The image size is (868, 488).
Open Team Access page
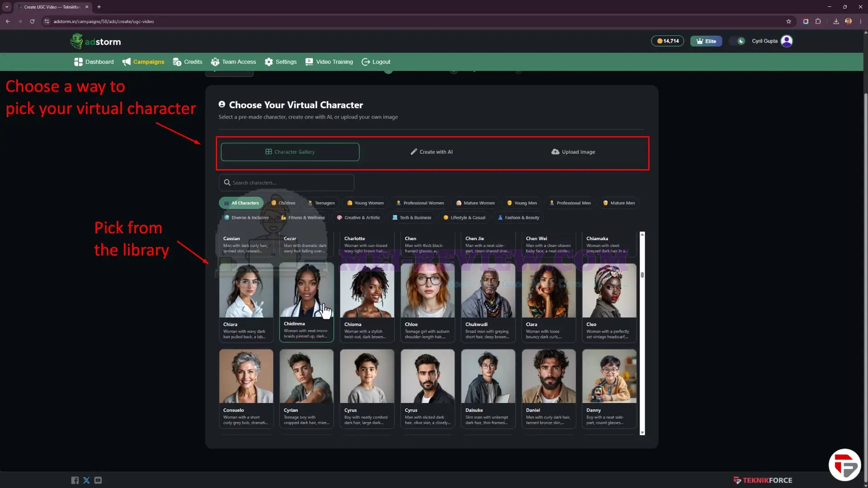click(x=233, y=62)
